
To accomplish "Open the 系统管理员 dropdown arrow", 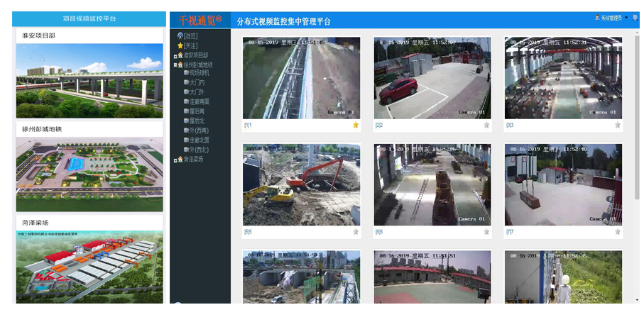I will click(x=626, y=18).
